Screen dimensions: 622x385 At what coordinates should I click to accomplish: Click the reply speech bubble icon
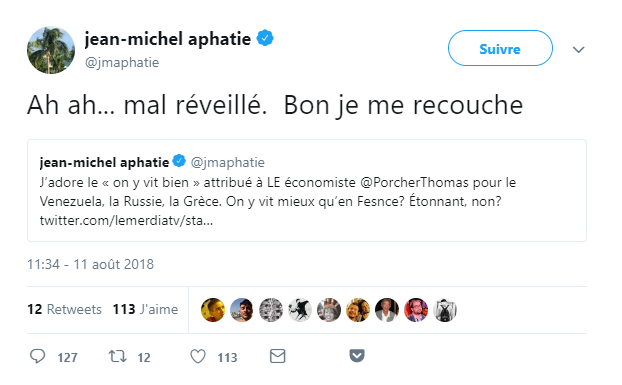38,356
